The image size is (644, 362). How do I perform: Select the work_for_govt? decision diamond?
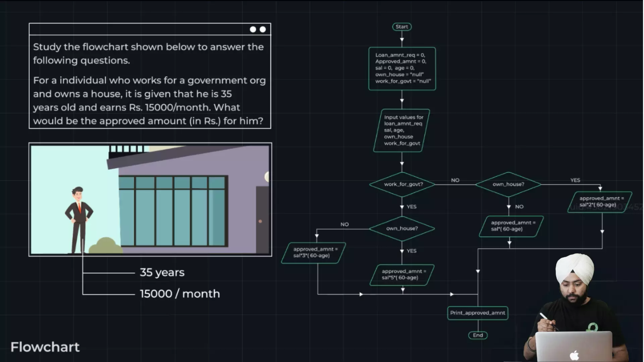click(x=402, y=184)
